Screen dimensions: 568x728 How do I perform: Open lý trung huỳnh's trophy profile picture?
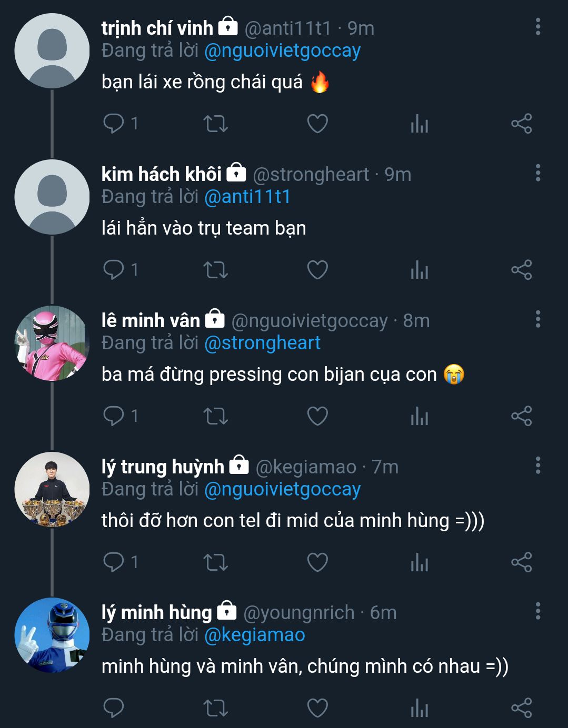(x=52, y=489)
